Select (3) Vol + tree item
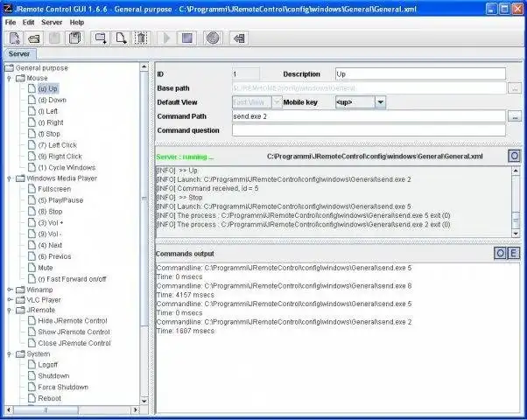Image resolution: width=527 pixels, height=420 pixels. (51, 223)
